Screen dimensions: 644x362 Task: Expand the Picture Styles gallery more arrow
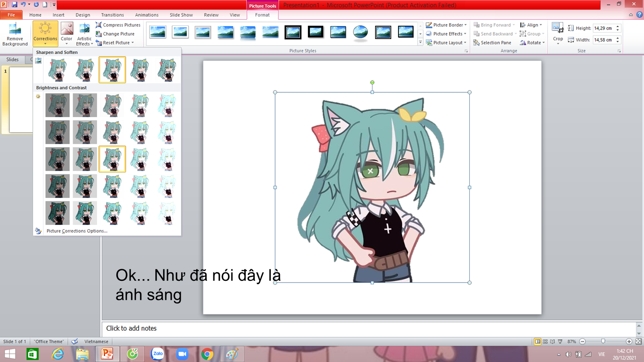(420, 43)
